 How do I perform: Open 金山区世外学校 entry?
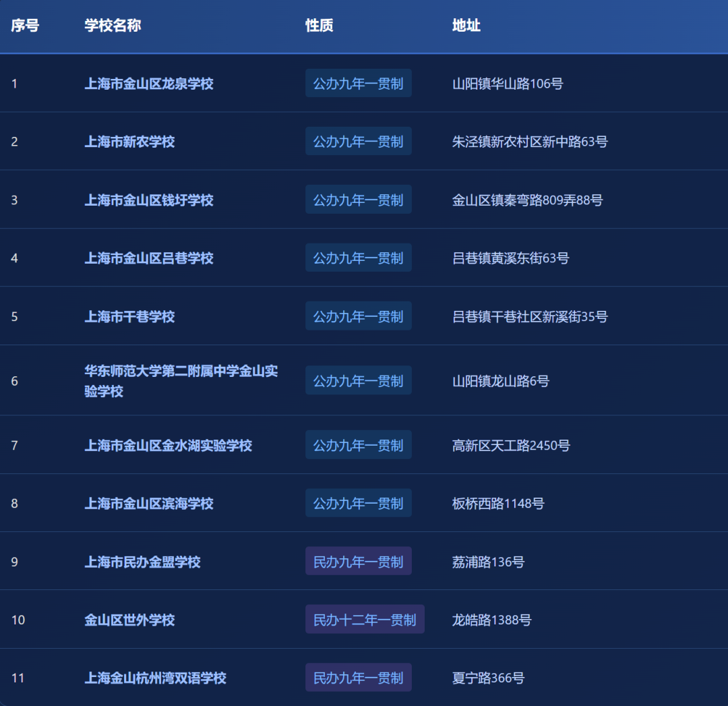pos(129,620)
